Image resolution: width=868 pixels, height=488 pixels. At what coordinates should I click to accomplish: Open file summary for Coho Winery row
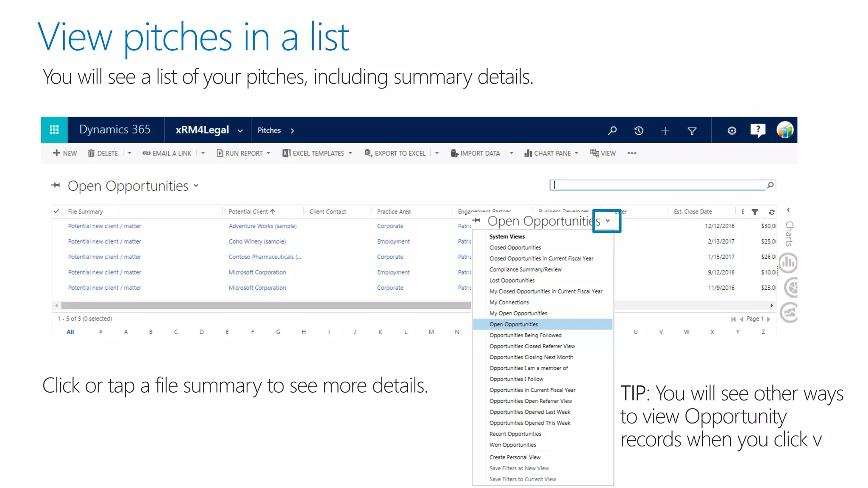coord(105,241)
